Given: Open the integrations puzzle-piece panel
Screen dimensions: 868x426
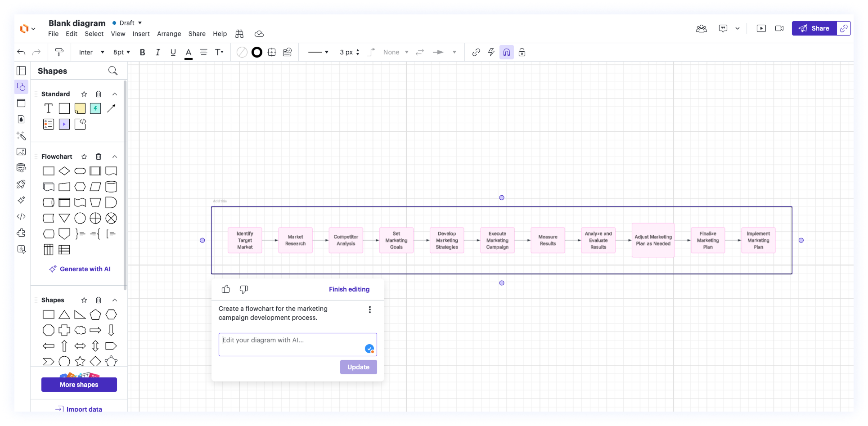Looking at the screenshot, I should coord(21,233).
